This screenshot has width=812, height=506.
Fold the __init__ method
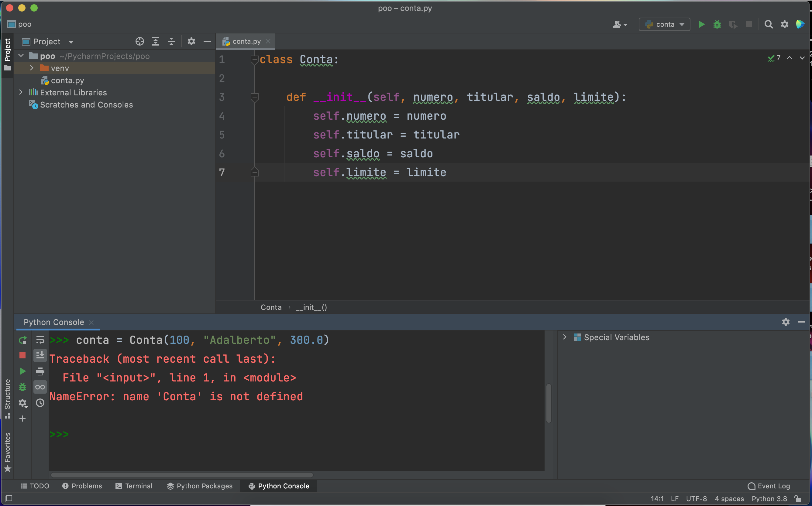254,97
